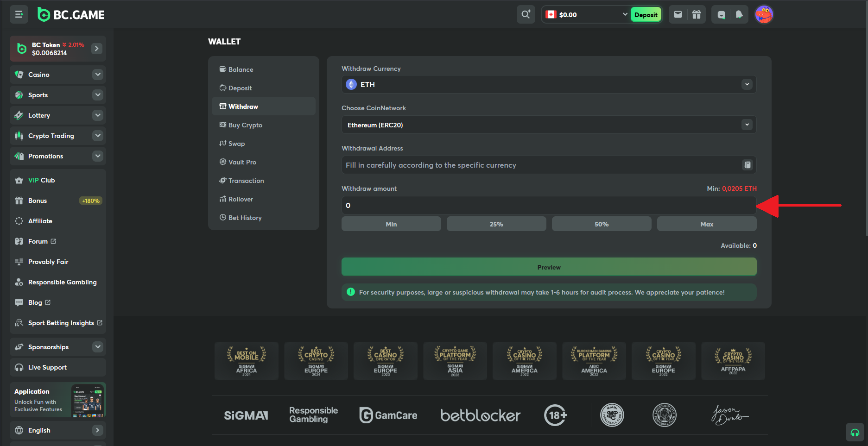Open VIP Club in sidebar

click(58, 180)
